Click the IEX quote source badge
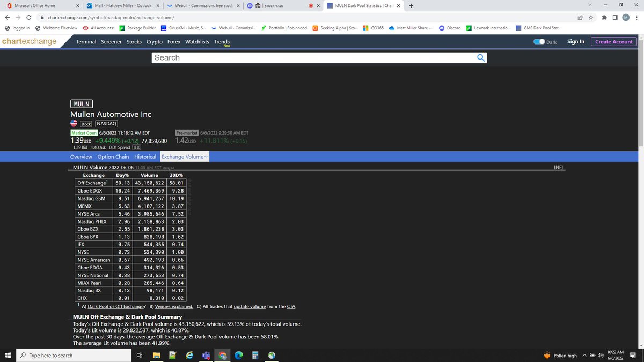The height and width of the screenshot is (362, 644). coord(136,147)
